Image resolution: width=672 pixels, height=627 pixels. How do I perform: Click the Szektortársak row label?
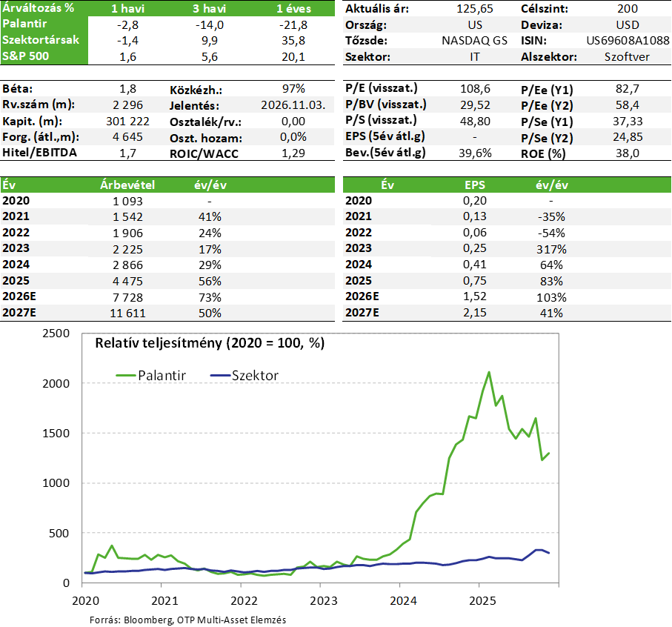[41, 40]
